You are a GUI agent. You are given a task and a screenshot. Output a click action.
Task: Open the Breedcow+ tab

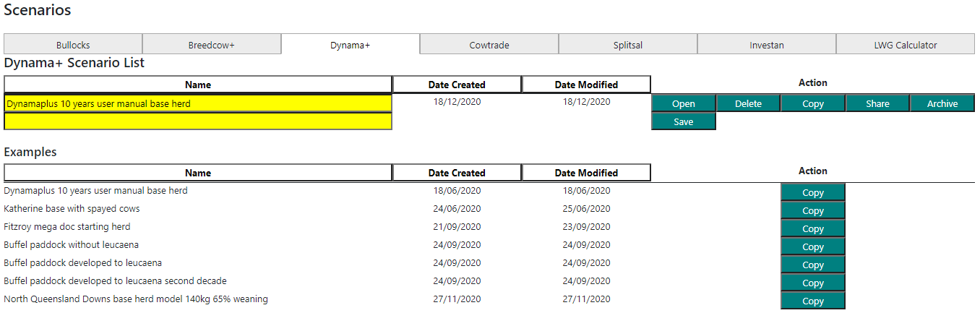(x=212, y=44)
